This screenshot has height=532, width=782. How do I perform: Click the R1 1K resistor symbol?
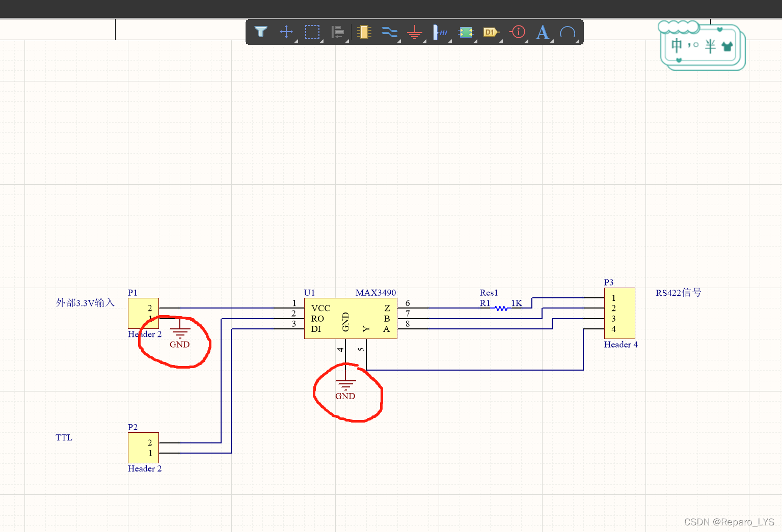click(x=501, y=308)
